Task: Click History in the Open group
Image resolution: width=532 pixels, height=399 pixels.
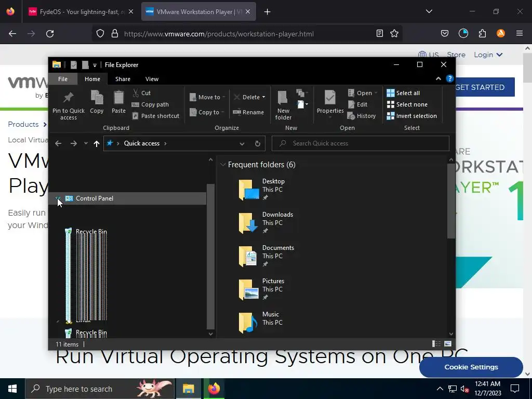Action: pos(362,116)
